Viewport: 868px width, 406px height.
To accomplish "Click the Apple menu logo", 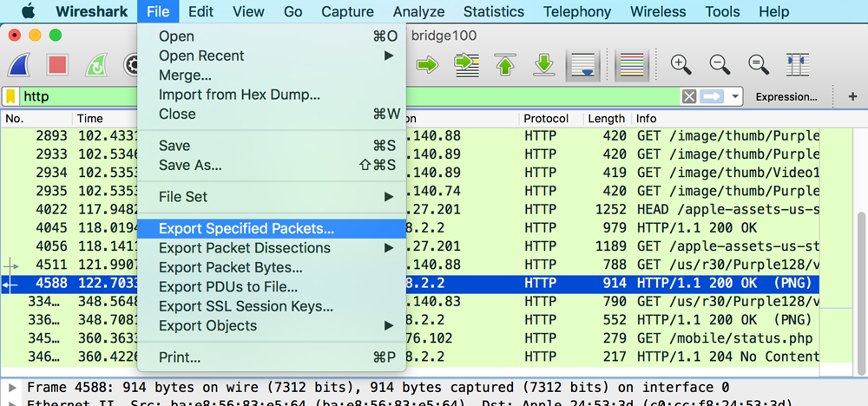I will [28, 11].
